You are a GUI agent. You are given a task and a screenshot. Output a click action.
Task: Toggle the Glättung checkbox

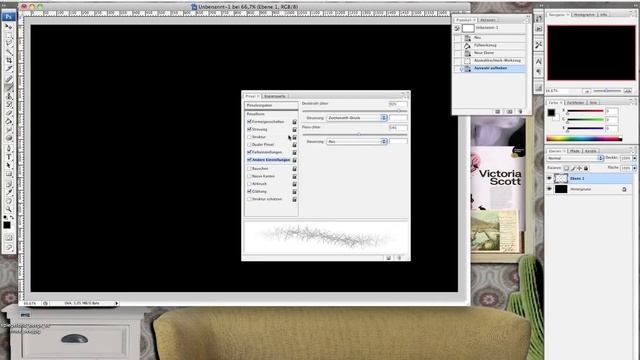[x=249, y=191]
